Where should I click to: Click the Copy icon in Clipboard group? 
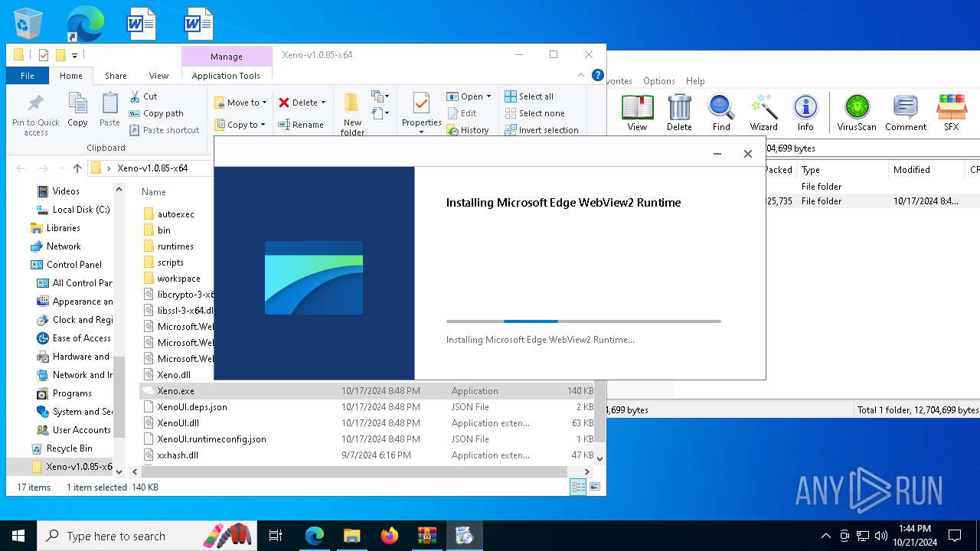pos(77,109)
